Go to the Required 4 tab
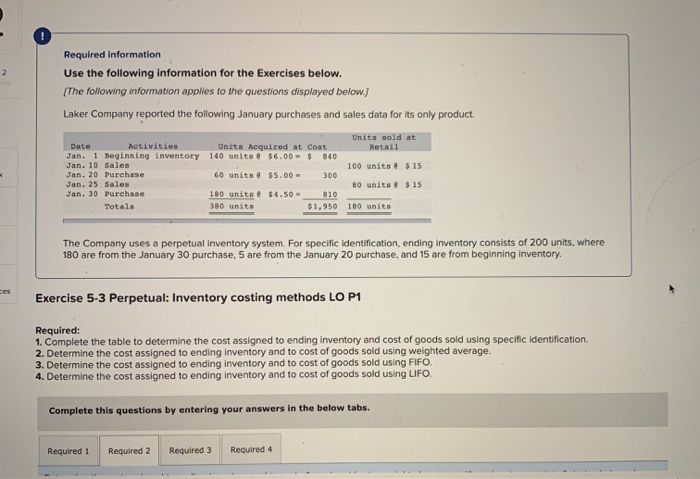Image resolution: width=700 pixels, height=479 pixels. coord(251,450)
